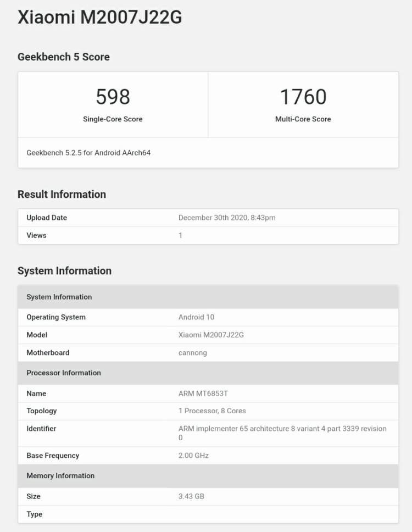The width and height of the screenshot is (412, 532).
Task: Select the Result Information heading
Action: tap(62, 194)
